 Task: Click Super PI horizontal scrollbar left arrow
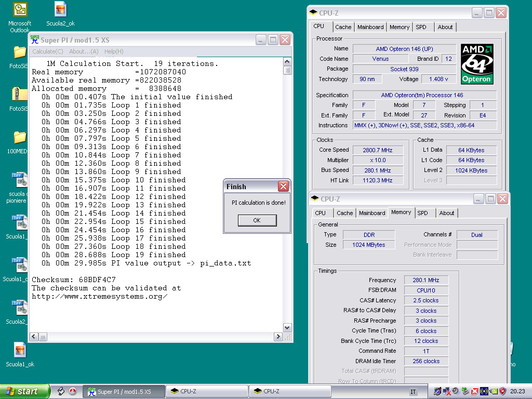[x=34, y=337]
